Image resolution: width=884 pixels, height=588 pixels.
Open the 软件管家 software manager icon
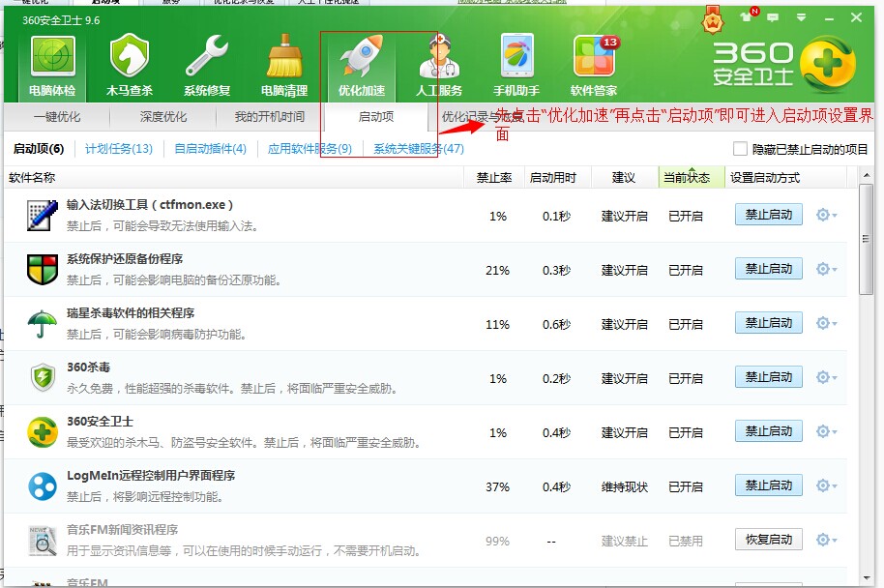pos(594,65)
